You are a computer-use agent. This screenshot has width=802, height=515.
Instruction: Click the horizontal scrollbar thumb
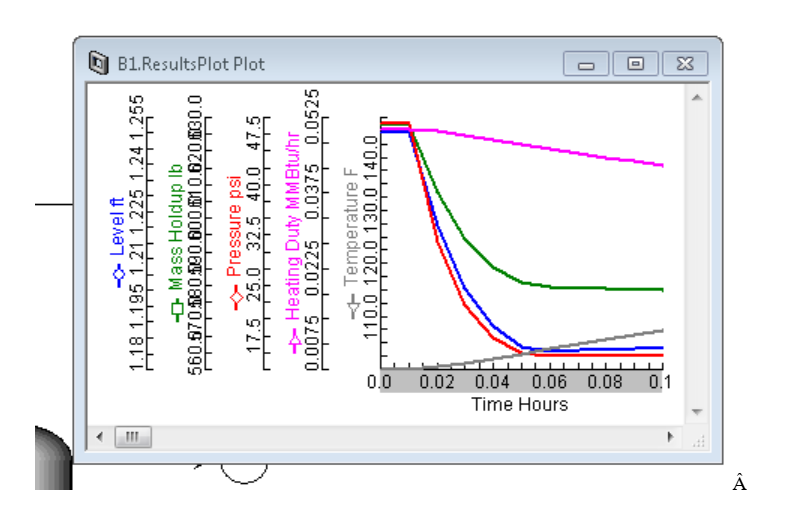(132, 437)
